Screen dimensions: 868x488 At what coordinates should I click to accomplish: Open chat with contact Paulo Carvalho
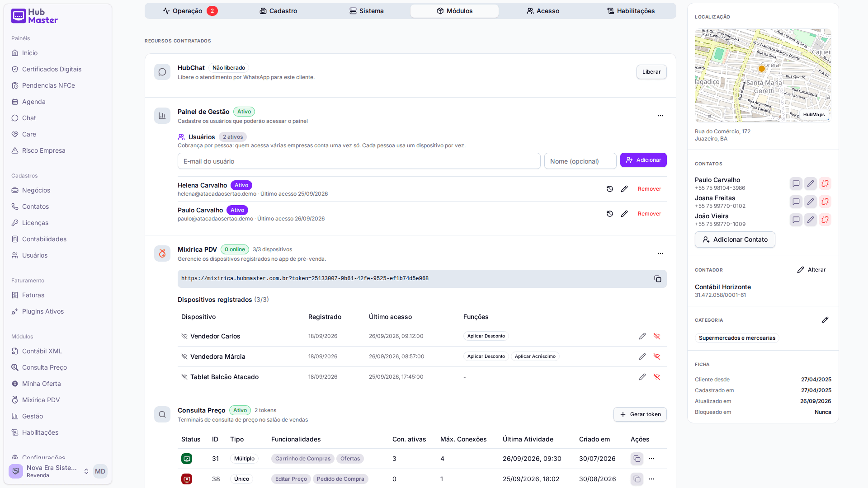coord(796,183)
